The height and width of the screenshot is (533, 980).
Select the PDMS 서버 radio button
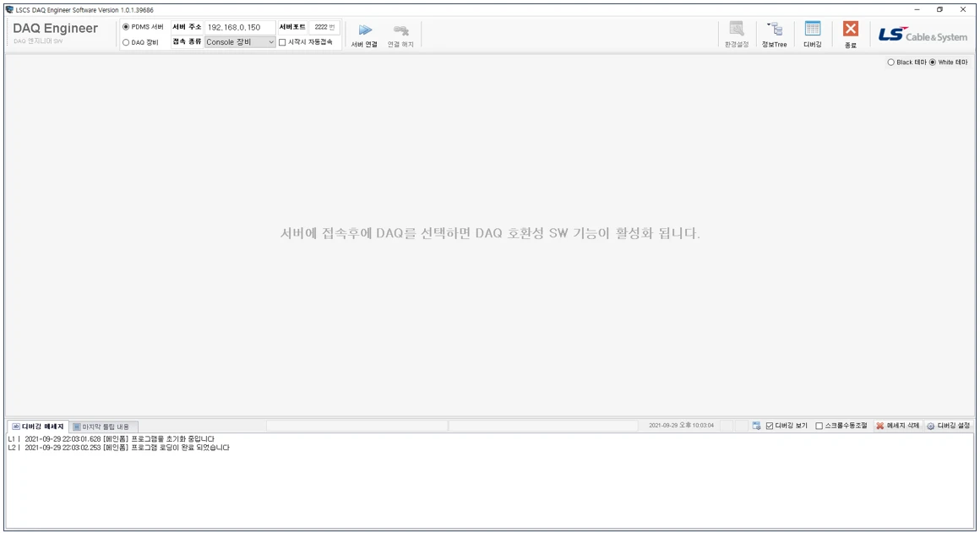click(x=126, y=27)
